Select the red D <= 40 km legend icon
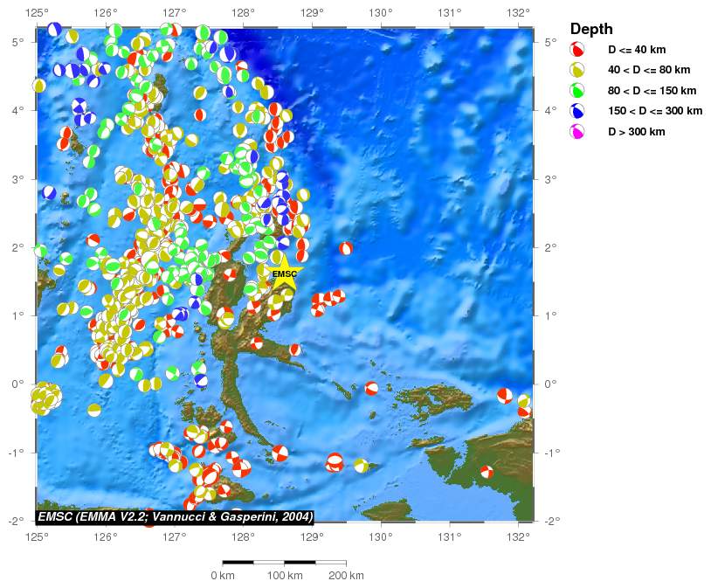The height and width of the screenshot is (588, 711). point(576,50)
